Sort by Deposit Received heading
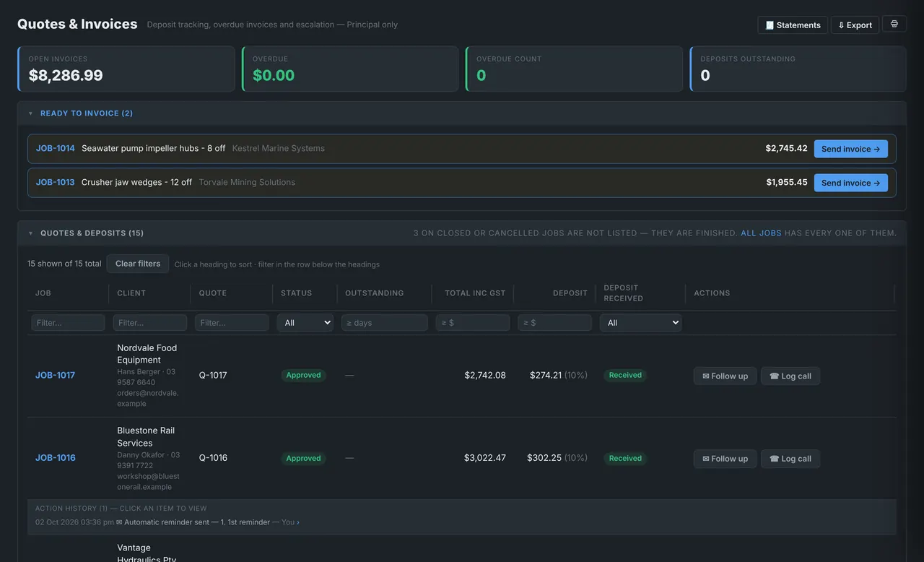 pyautogui.click(x=624, y=293)
